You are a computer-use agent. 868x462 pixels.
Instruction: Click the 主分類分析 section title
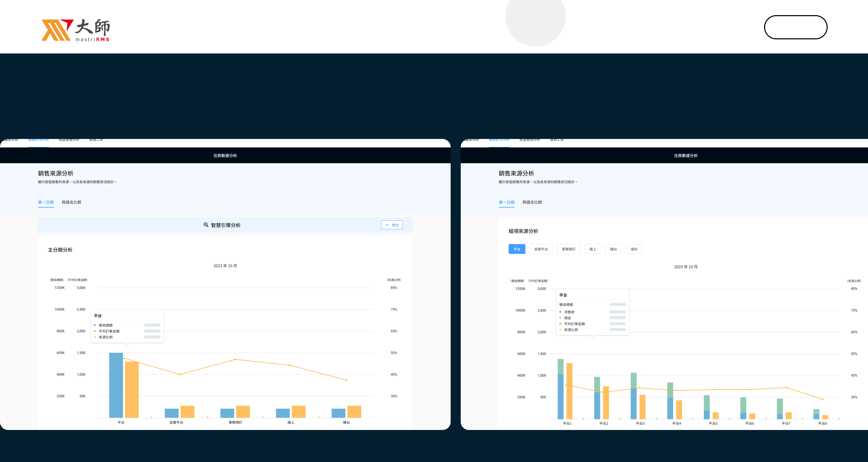[60, 250]
